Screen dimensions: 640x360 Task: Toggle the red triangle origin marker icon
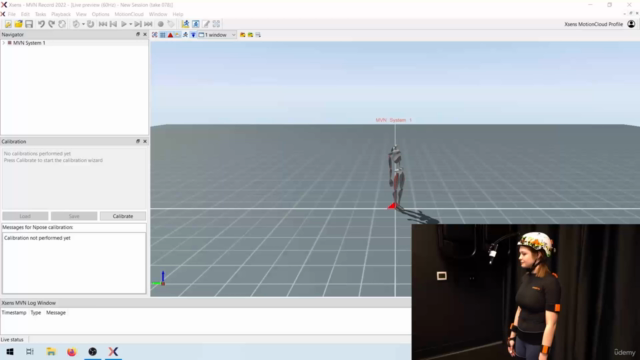170,35
